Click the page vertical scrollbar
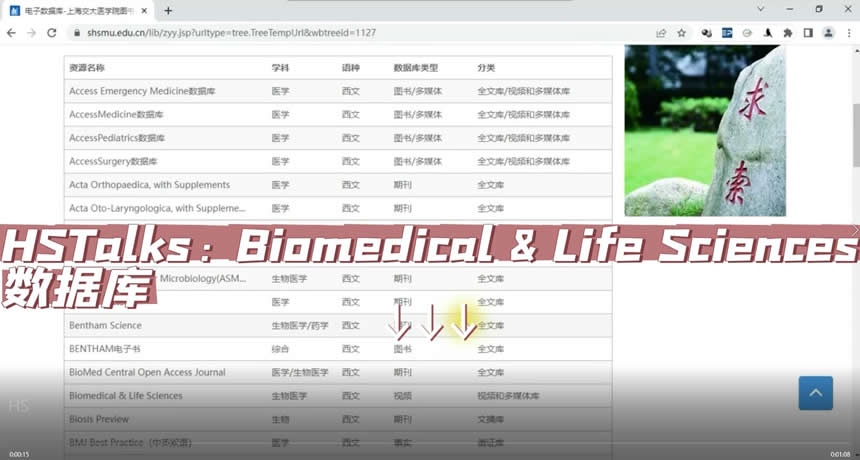The width and height of the screenshot is (860, 460). tap(856, 134)
